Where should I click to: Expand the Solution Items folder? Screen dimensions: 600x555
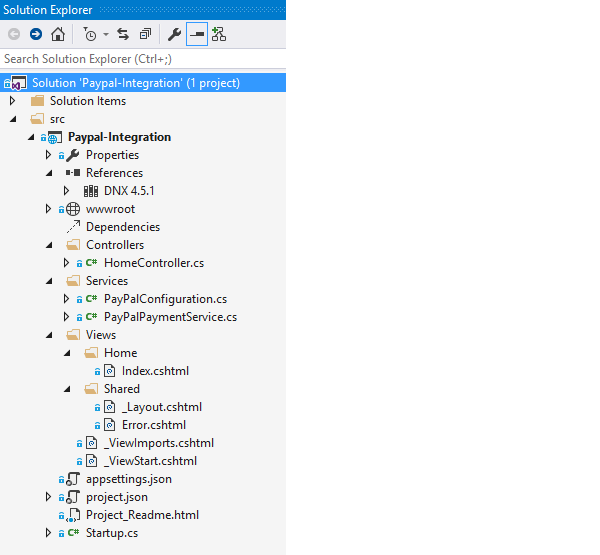(12, 101)
